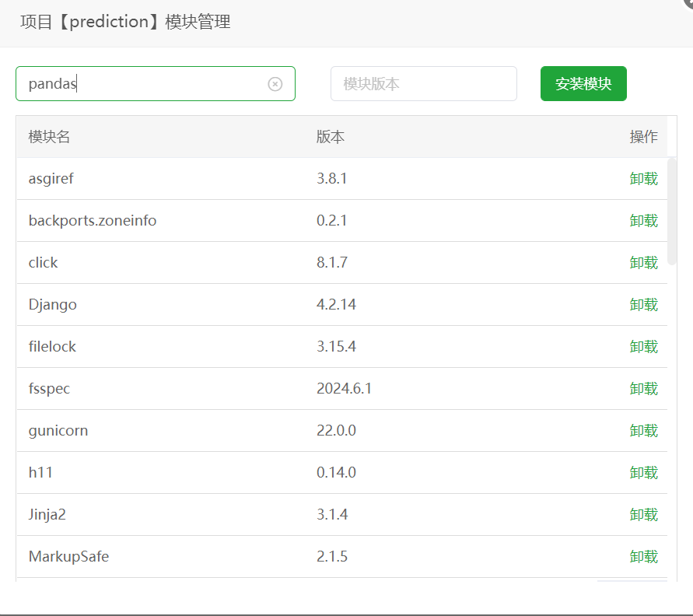
Task: Select the gunicorn module name
Action: point(58,430)
